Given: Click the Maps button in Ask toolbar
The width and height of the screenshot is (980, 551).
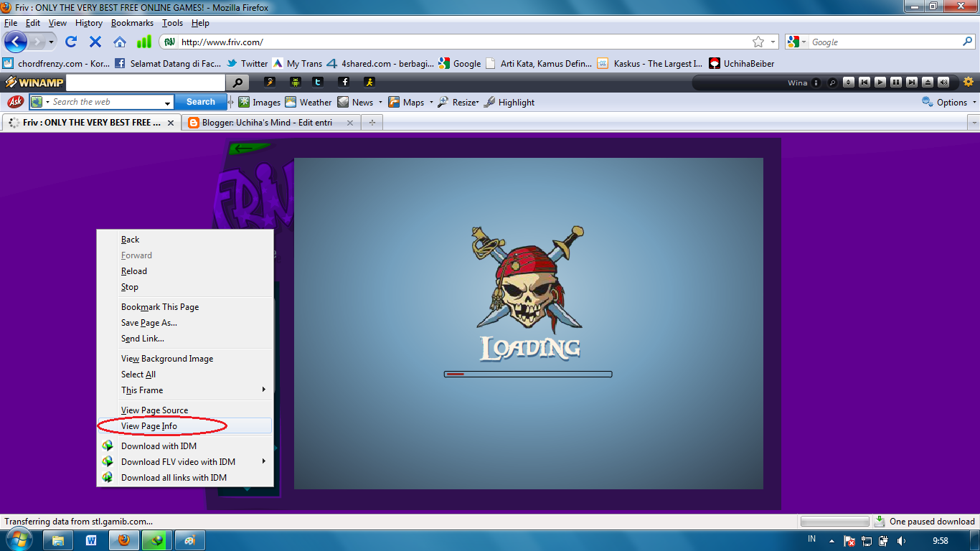Looking at the screenshot, I should 406,102.
